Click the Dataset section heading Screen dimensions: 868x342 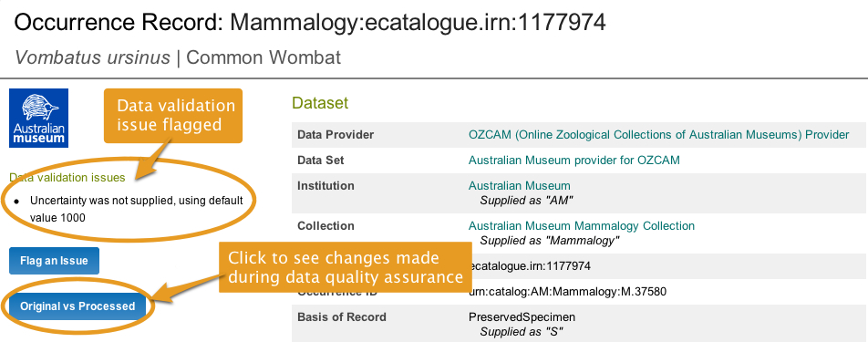[x=320, y=103]
